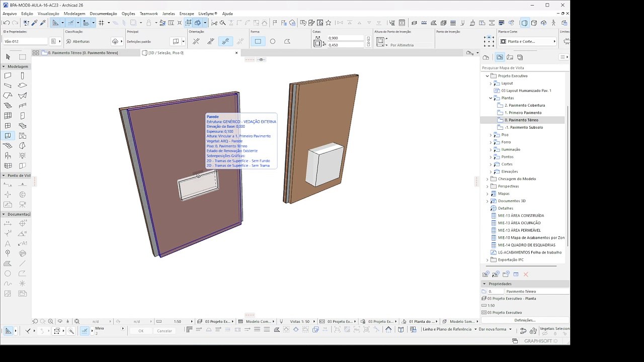This screenshot has height=362, width=644.
Task: Click the 1:50 scale in the view bar
Action: point(177,321)
